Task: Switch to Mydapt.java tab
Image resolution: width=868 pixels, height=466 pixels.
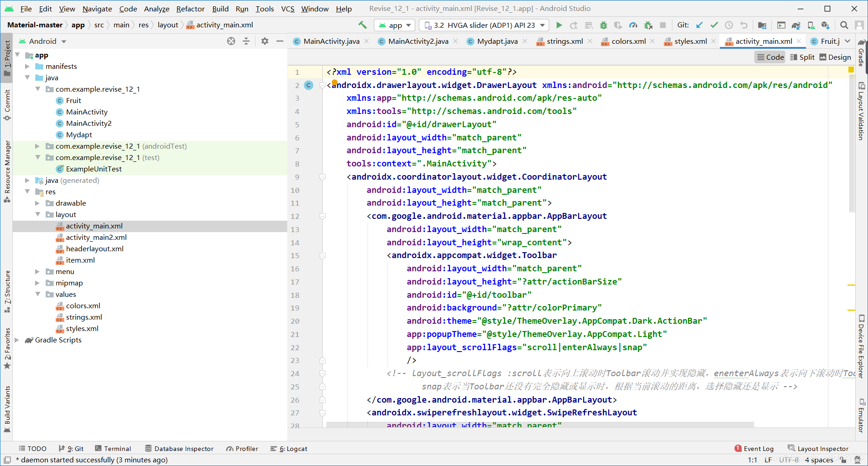Action: coord(497,41)
